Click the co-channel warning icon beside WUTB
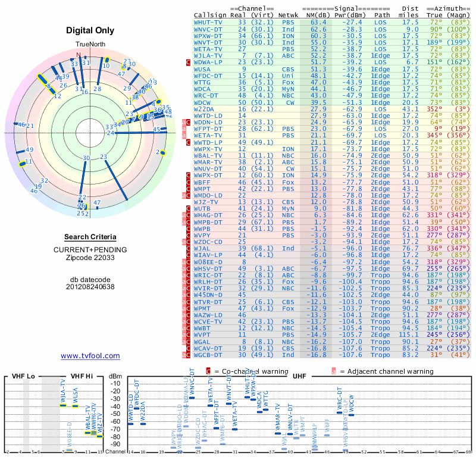Screen dimensions: 476x457 coord(188,209)
